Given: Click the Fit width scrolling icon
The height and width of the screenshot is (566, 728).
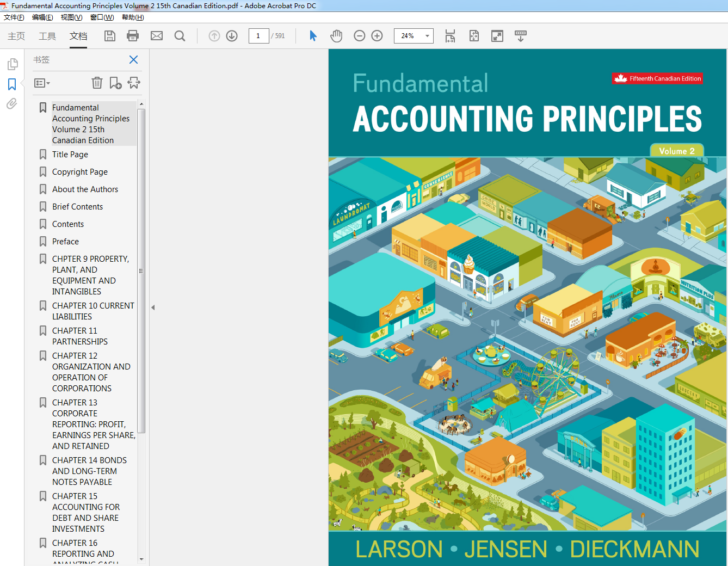Looking at the screenshot, I should coord(450,36).
